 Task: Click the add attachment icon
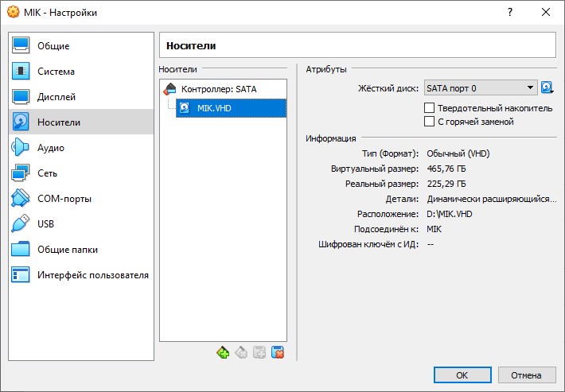[x=259, y=352]
